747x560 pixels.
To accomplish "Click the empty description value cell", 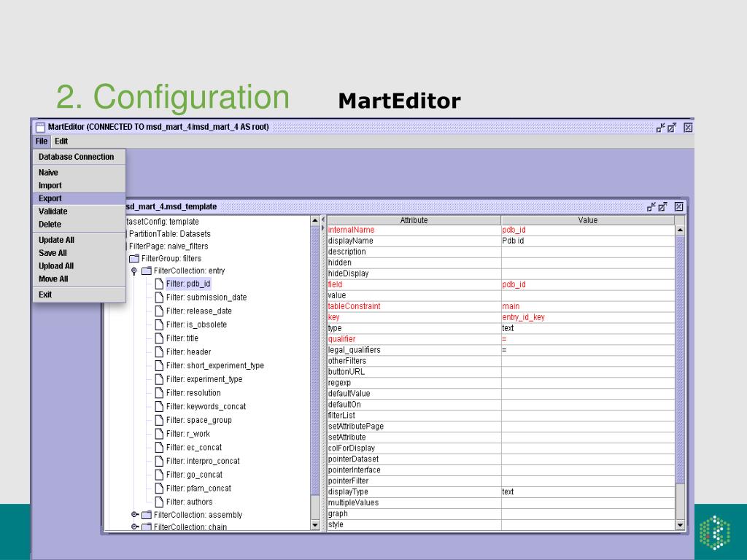I will [x=588, y=252].
